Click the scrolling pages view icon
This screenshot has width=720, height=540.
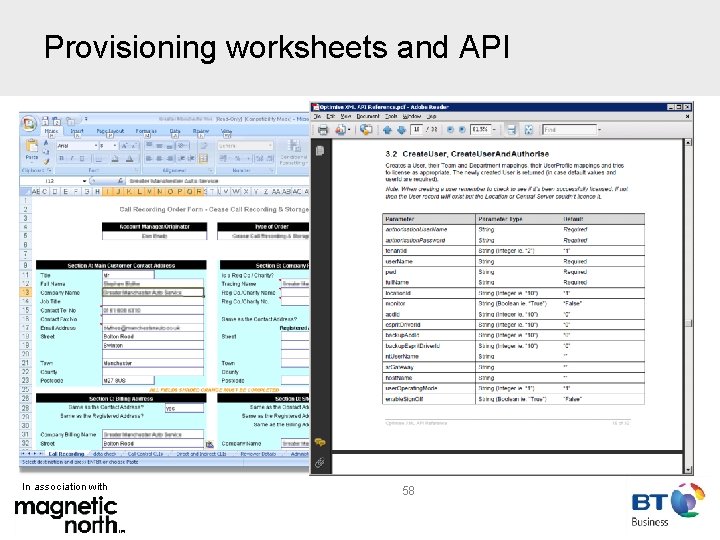coord(511,130)
